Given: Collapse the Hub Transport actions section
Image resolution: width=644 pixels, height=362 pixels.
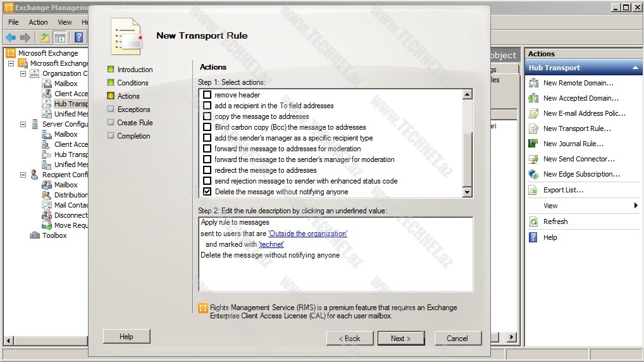Looking at the screenshot, I should click(x=635, y=68).
